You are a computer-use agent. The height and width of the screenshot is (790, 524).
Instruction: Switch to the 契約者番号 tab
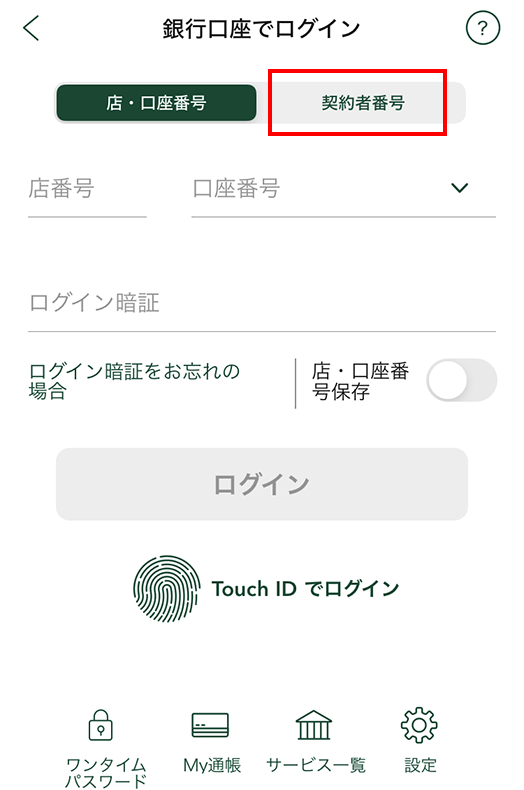tap(363, 103)
